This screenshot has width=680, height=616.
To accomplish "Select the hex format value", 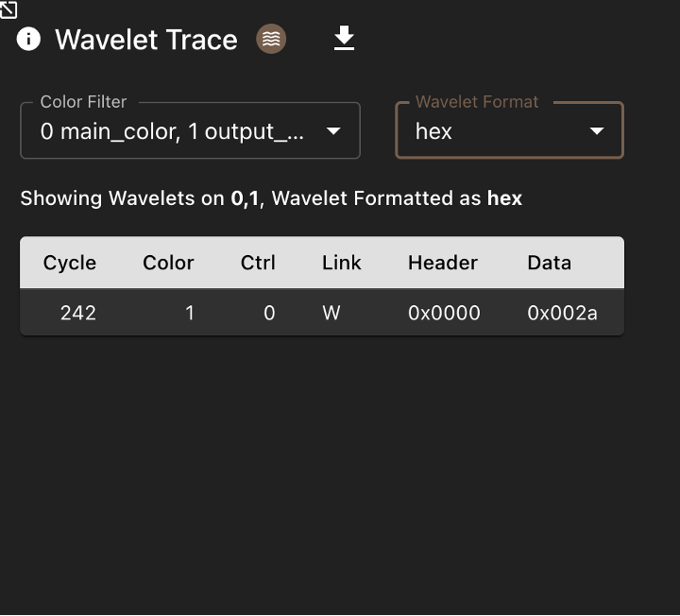I will 433,131.
